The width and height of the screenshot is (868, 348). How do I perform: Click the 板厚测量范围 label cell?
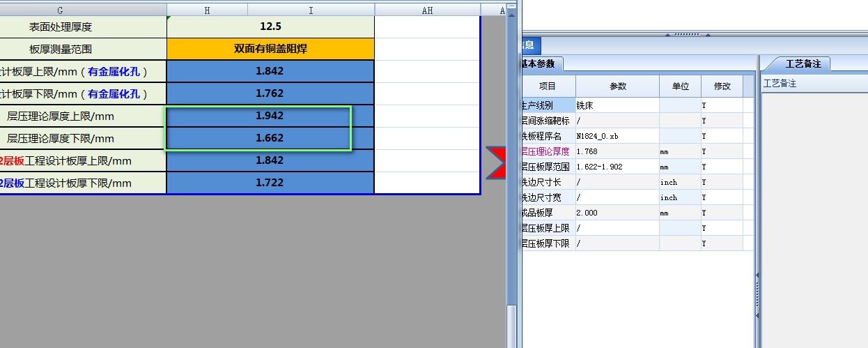83,49
